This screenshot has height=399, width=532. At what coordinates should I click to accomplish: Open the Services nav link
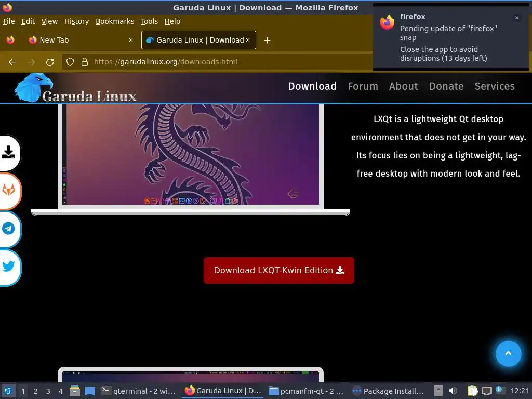click(x=495, y=86)
